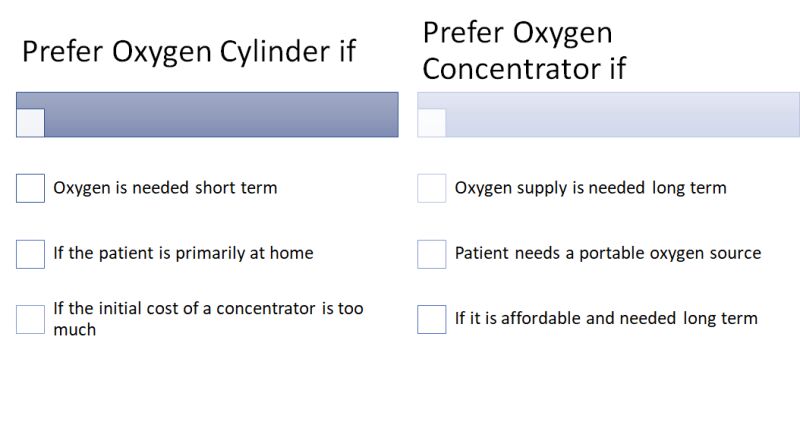Screen dimensions: 800x447
Task: Click the text 'If it is affordable and needed long term'
Action: pos(606,319)
